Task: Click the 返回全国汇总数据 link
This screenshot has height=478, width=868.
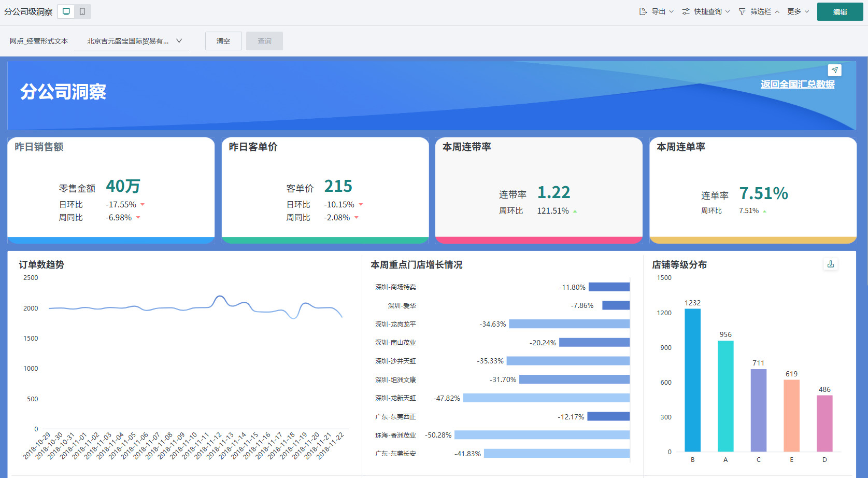Action: pos(798,85)
